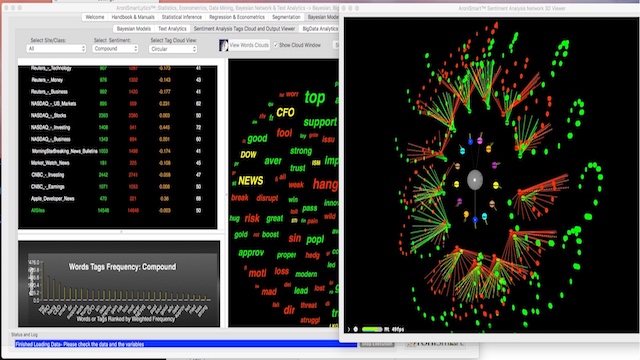Select the yellow CFO tag word
Screen dimensions: 640x360
tap(285, 112)
